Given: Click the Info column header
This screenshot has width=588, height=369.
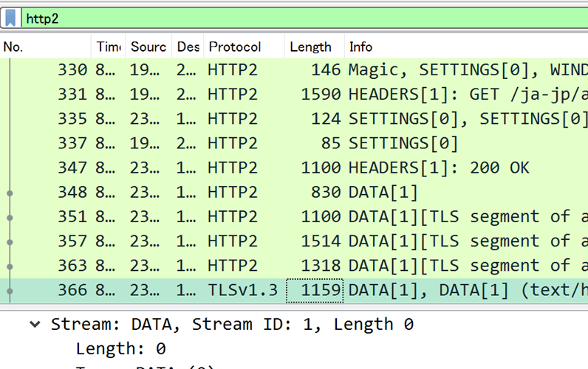Looking at the screenshot, I should tap(443, 46).
